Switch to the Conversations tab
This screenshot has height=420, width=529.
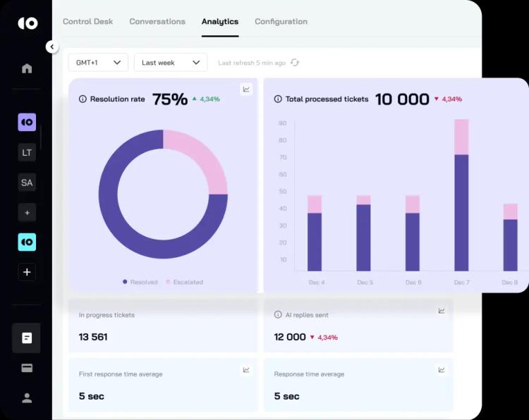[157, 22]
